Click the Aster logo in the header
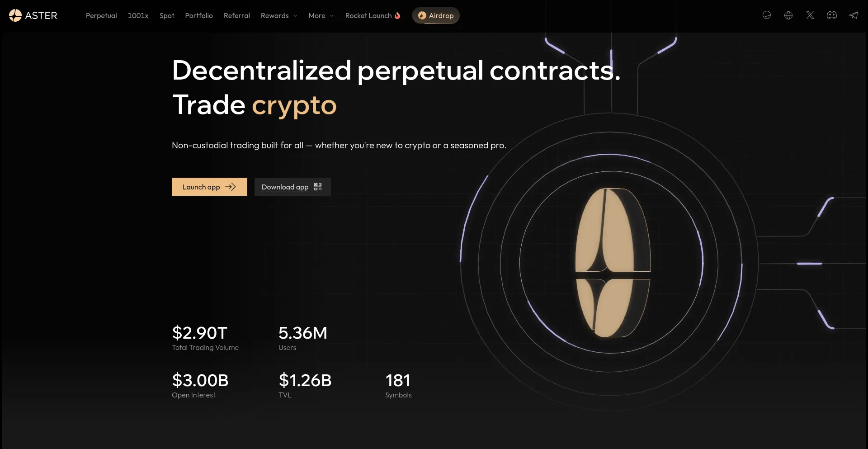This screenshot has height=449, width=868. tap(33, 15)
